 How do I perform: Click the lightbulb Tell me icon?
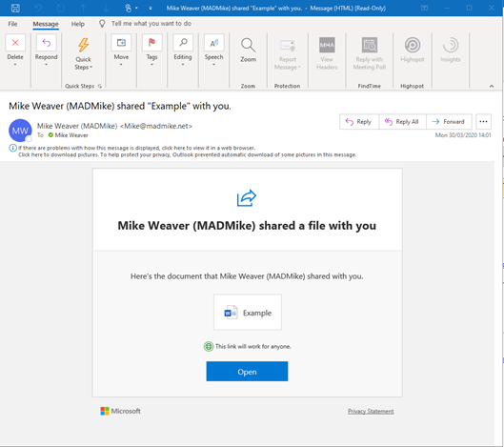102,24
